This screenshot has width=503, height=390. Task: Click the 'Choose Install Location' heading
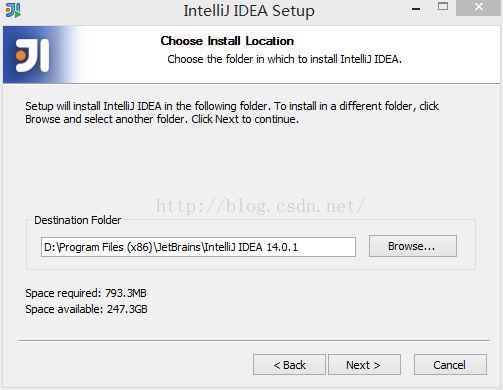(227, 41)
